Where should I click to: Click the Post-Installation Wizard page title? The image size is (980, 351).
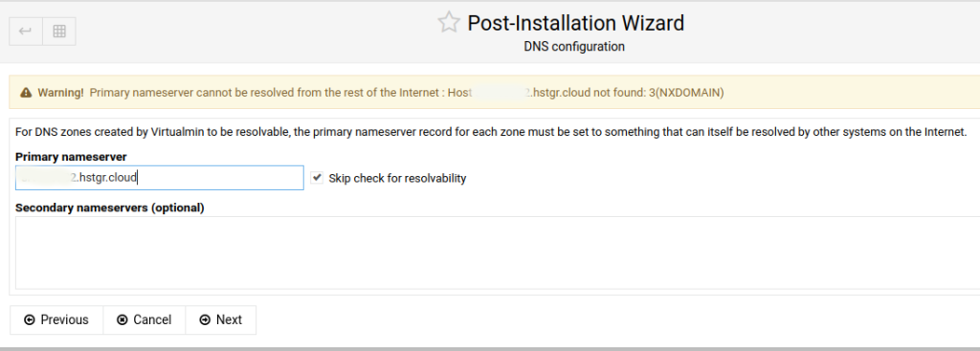[x=575, y=23]
